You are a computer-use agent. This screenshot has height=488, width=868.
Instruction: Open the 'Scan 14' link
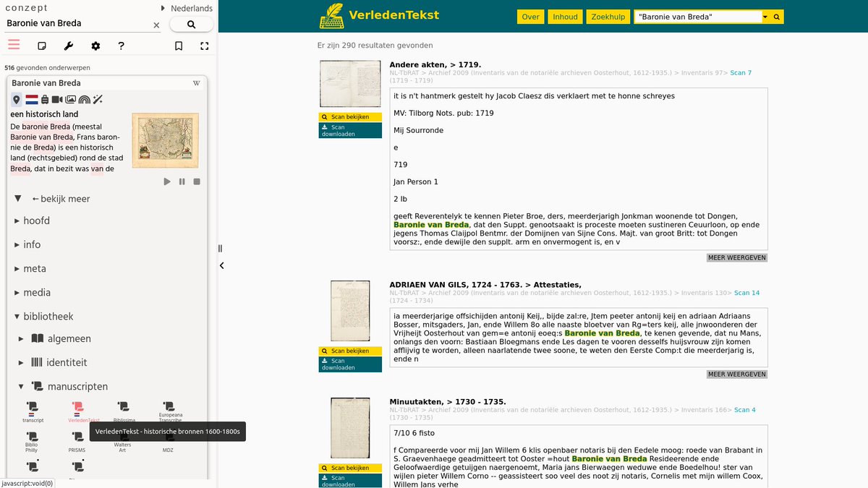point(747,294)
